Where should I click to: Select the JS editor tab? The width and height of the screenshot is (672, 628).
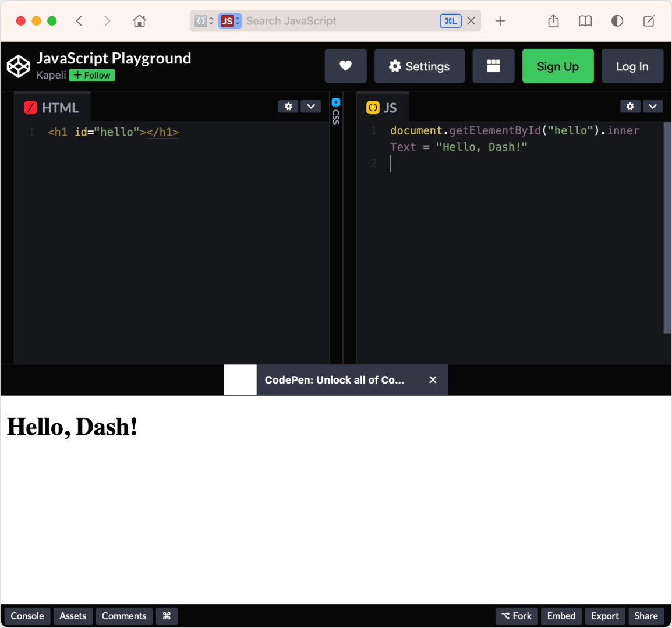[382, 108]
